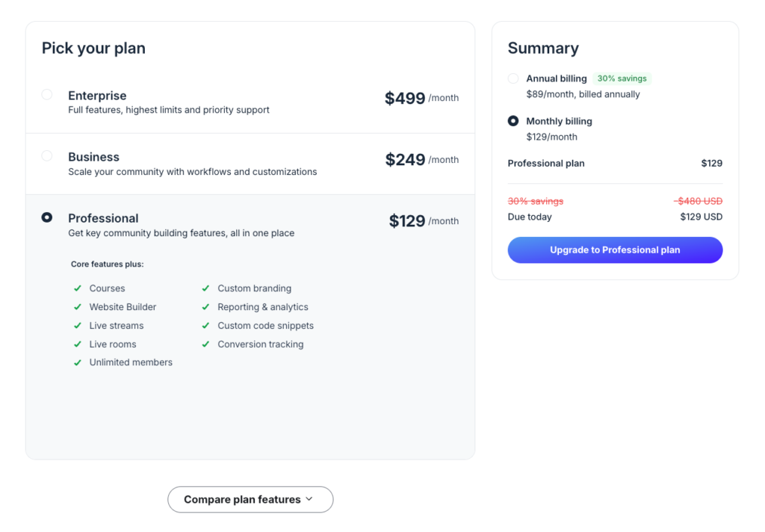Click the checkmark beside Custom branding
The image size is (765, 532).
[x=205, y=288]
